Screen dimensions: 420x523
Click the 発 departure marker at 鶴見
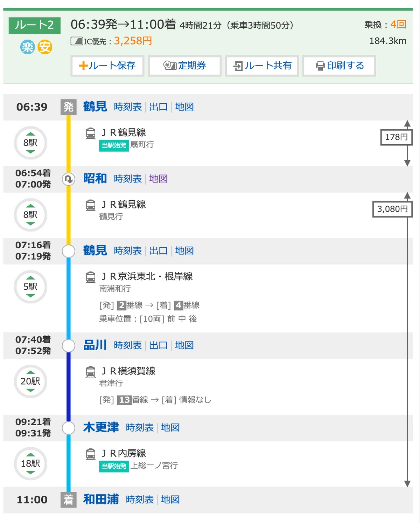pyautogui.click(x=69, y=107)
